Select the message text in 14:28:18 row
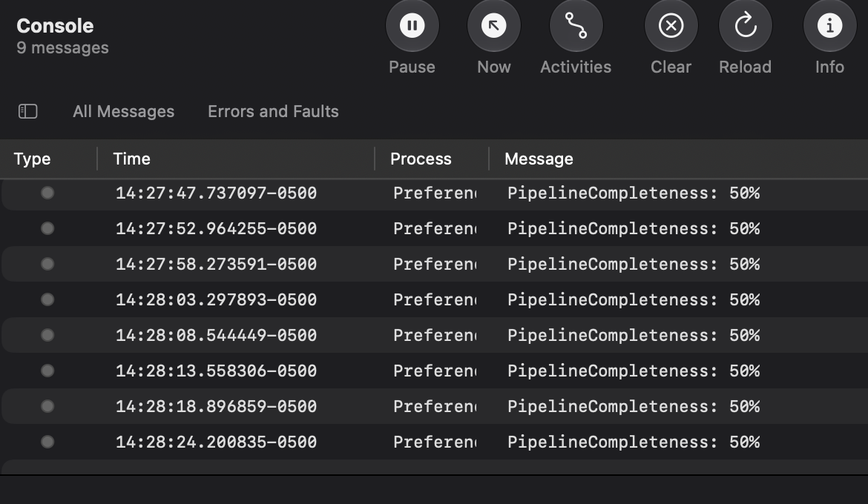 pos(634,406)
